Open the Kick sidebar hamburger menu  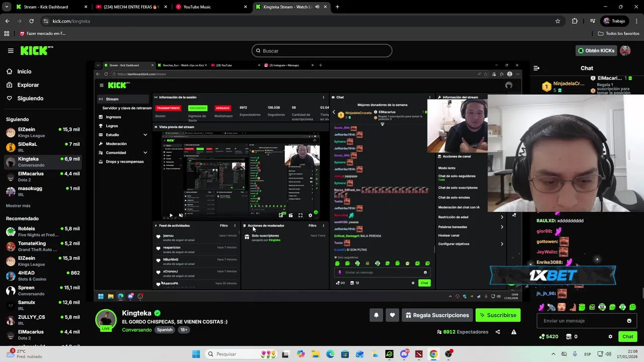tap(11, 51)
